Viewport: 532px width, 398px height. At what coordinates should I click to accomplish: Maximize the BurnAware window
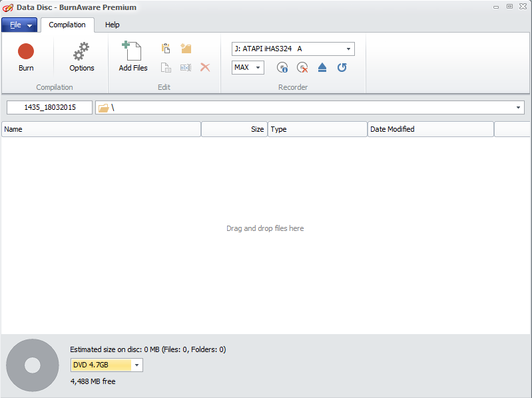click(x=509, y=7)
